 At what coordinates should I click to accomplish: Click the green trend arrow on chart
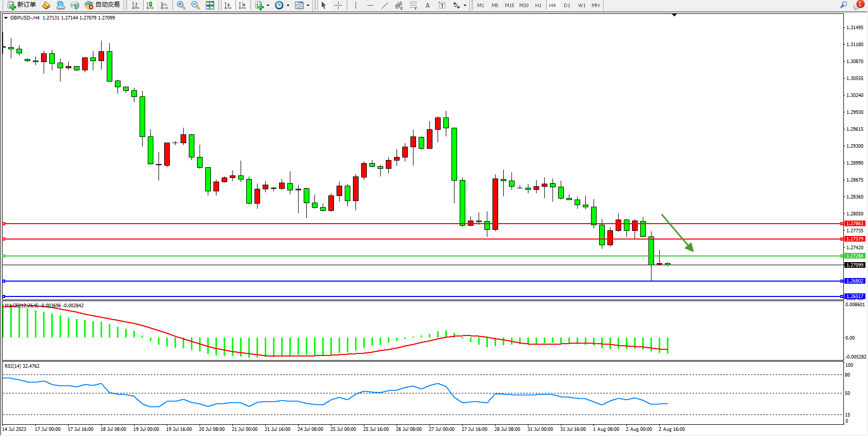coord(677,233)
